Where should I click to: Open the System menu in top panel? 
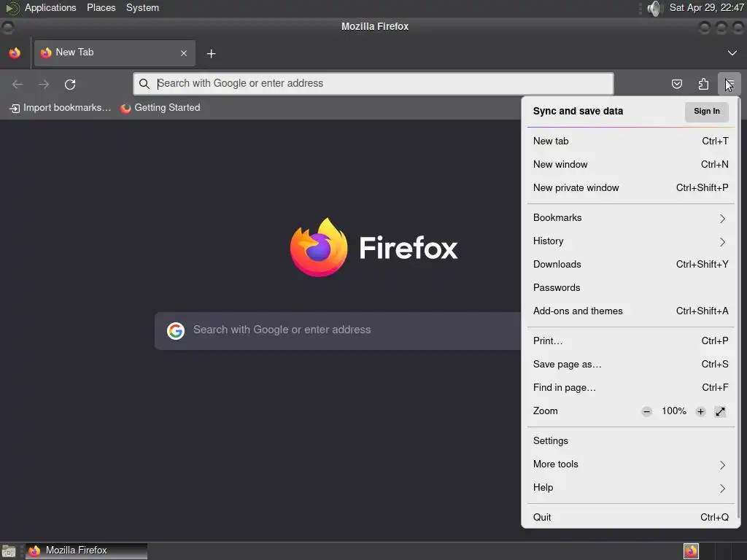(x=142, y=7)
